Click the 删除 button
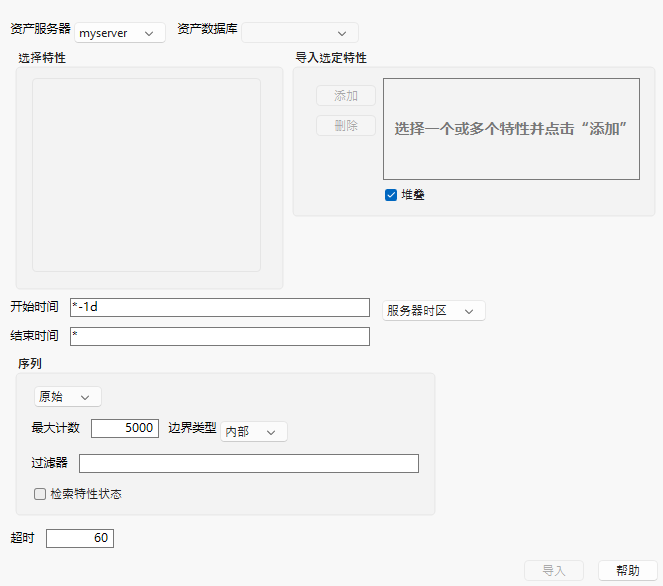Image resolution: width=663 pixels, height=586 pixels. point(346,126)
